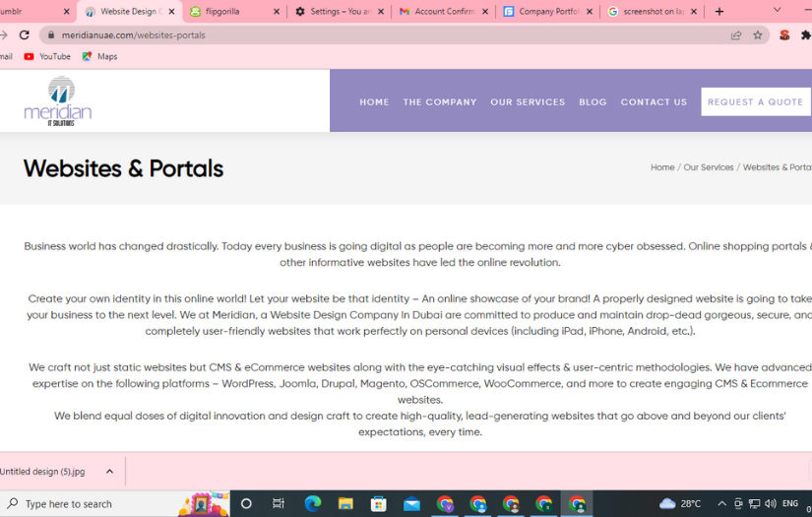Click the Our Services breadcrumb link

(x=709, y=167)
